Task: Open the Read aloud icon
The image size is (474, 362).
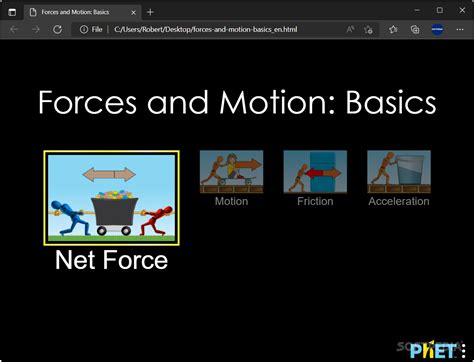Action: coord(350,30)
